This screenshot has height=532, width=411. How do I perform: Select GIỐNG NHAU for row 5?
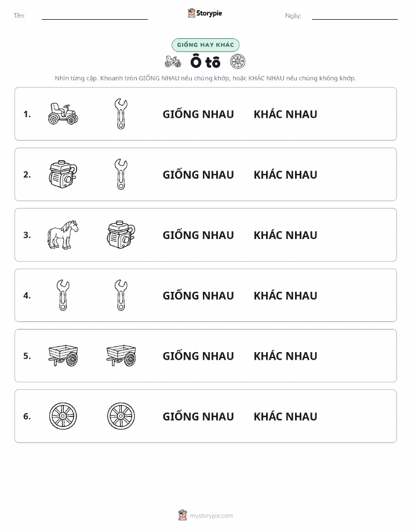[198, 356]
